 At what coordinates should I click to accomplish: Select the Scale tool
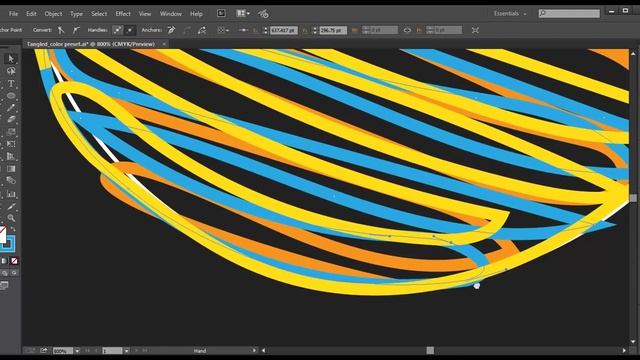(x=11, y=132)
